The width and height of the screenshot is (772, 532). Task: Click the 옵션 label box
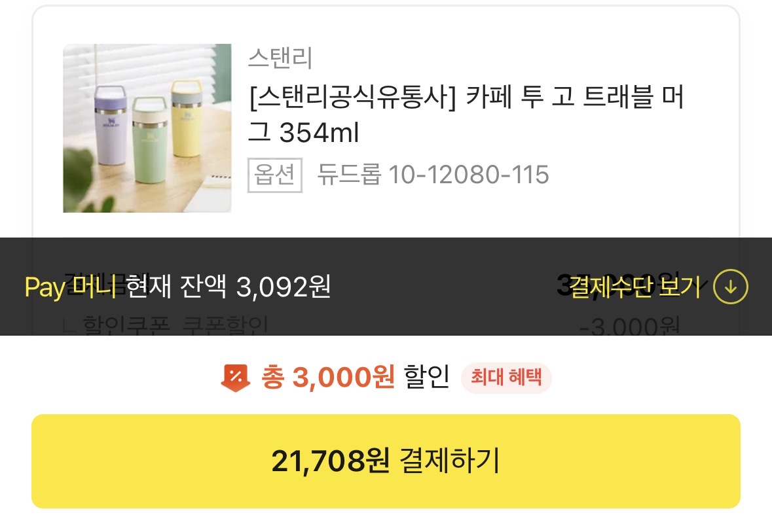tap(275, 175)
